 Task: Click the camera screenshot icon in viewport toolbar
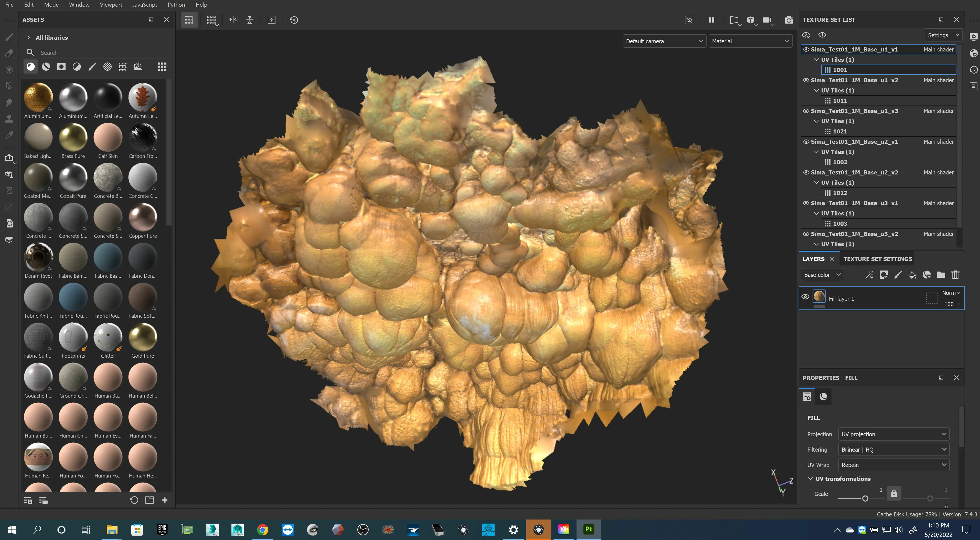[x=789, y=20]
